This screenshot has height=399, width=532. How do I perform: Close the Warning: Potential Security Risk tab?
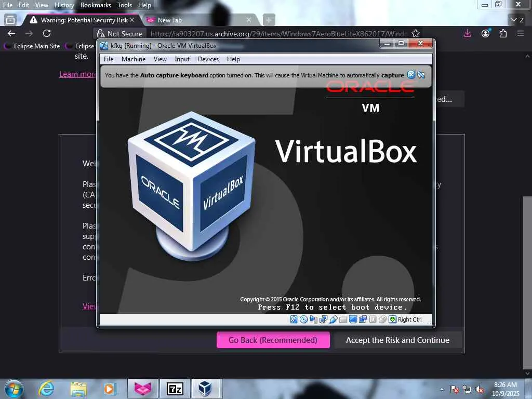(x=132, y=20)
